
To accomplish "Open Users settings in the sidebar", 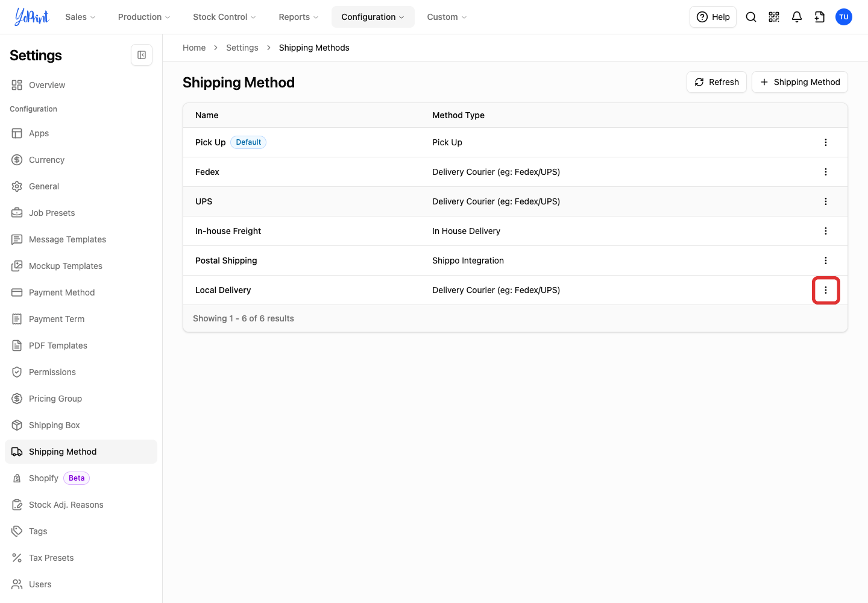I will [x=81, y=584].
